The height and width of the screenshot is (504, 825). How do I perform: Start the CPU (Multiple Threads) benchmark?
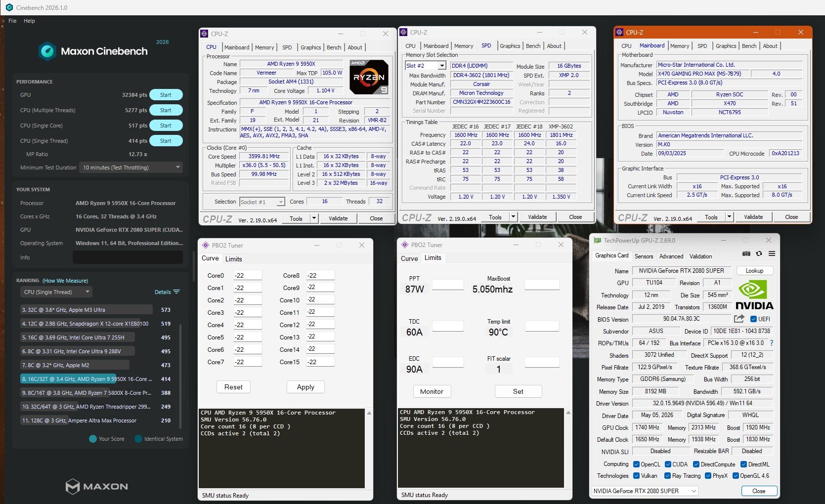click(x=166, y=110)
